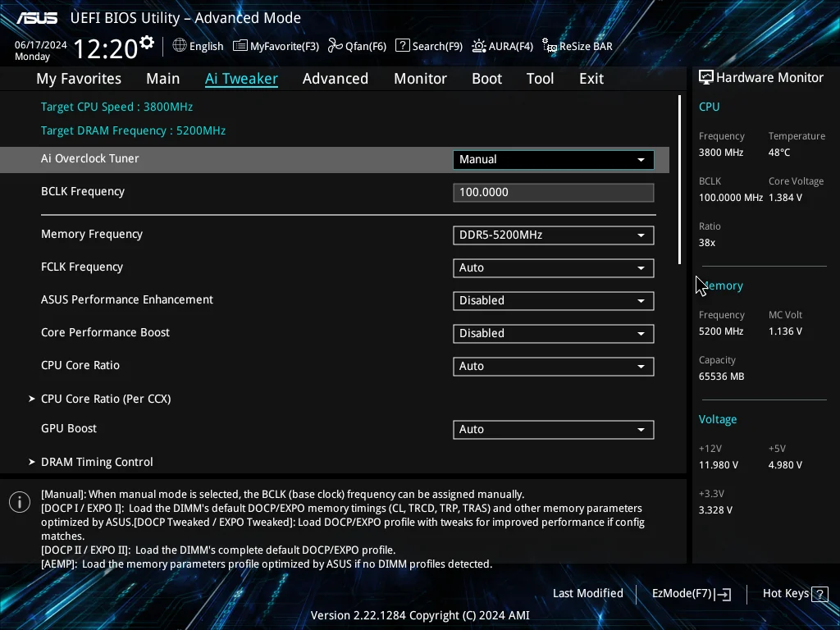Open the Memory Frequency DDR5-5200MHz dropdown

coord(553,235)
